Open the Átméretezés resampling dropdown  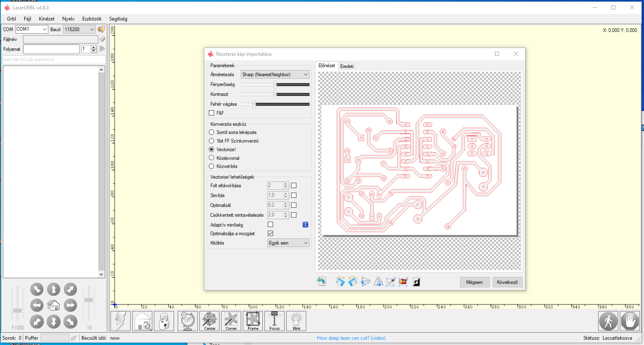(x=275, y=75)
